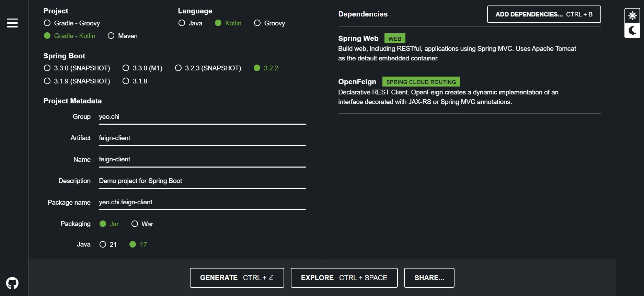Click the WEB category tag
The image size is (644, 296).
(395, 38)
